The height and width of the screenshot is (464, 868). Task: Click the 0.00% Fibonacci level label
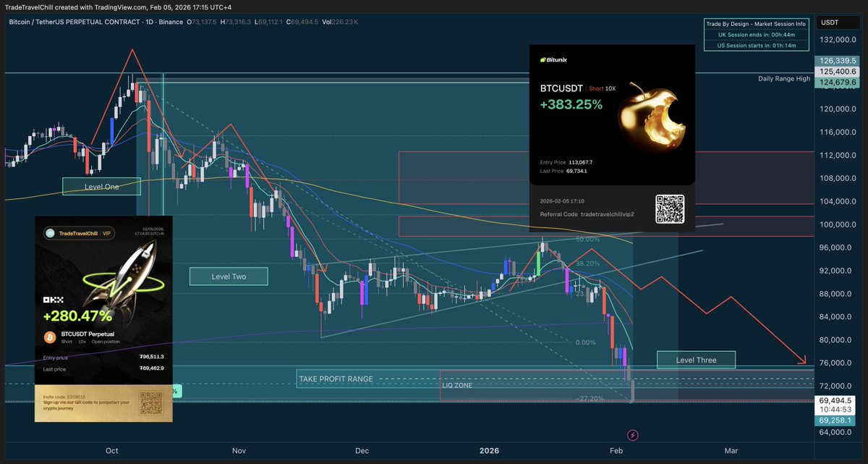pyautogui.click(x=584, y=342)
